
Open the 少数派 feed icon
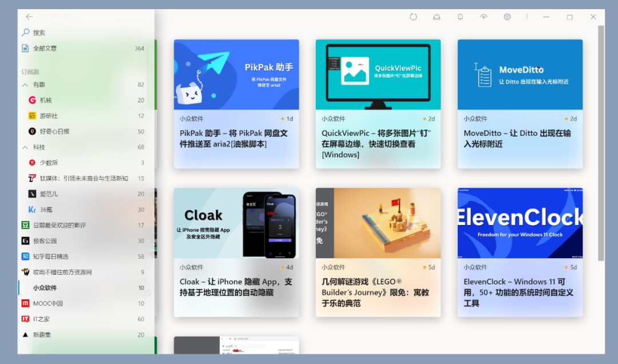click(32, 163)
